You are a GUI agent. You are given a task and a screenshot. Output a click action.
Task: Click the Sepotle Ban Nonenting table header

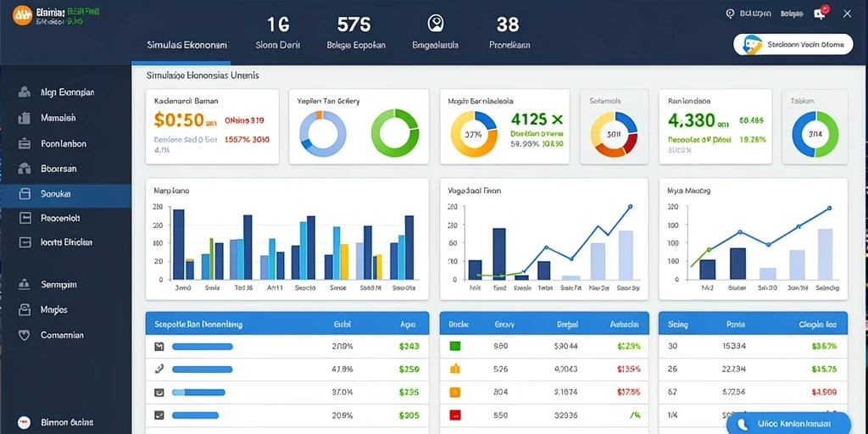pyautogui.click(x=198, y=325)
